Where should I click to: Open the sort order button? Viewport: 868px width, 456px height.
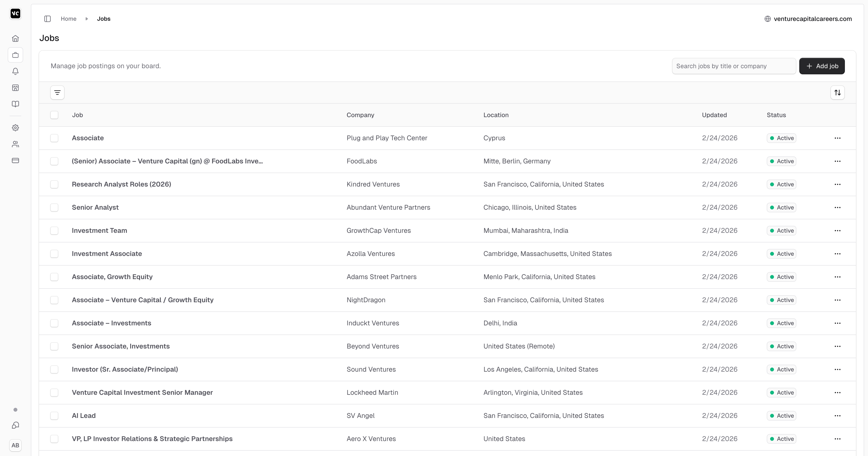click(837, 93)
